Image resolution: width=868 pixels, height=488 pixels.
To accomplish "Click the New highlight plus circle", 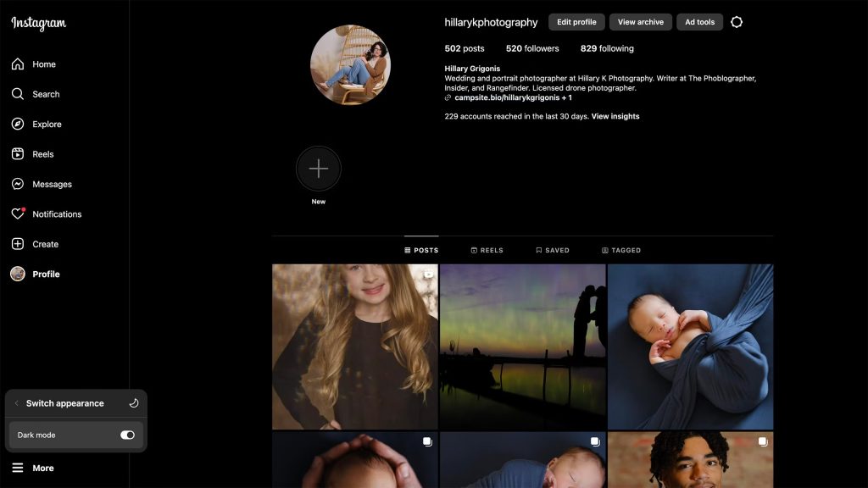I will tap(318, 168).
